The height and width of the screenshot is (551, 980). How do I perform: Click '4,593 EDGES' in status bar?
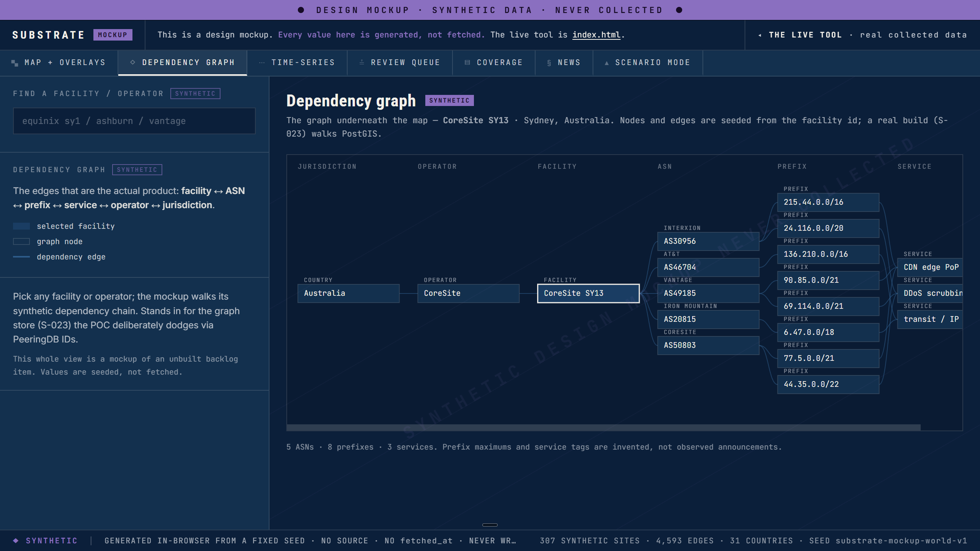685,541
